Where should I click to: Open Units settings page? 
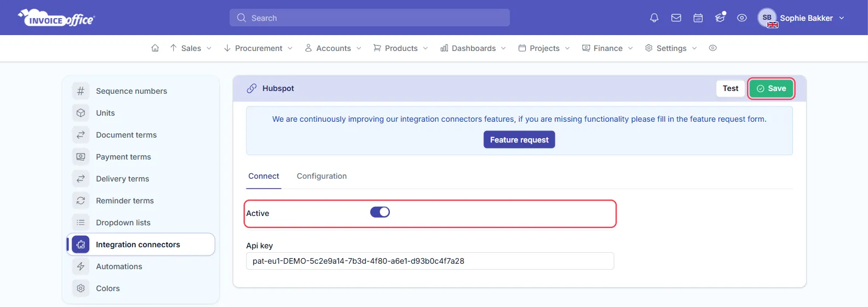pyautogui.click(x=105, y=113)
